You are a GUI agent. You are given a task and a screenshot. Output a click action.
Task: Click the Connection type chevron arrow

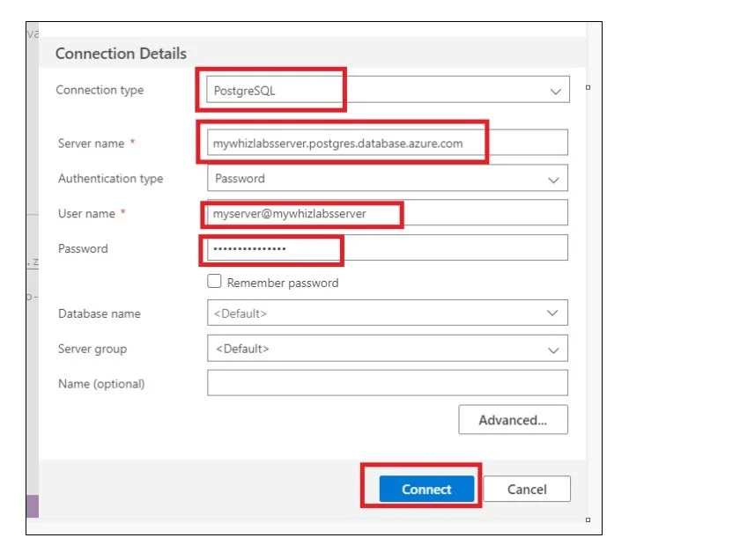pos(556,91)
